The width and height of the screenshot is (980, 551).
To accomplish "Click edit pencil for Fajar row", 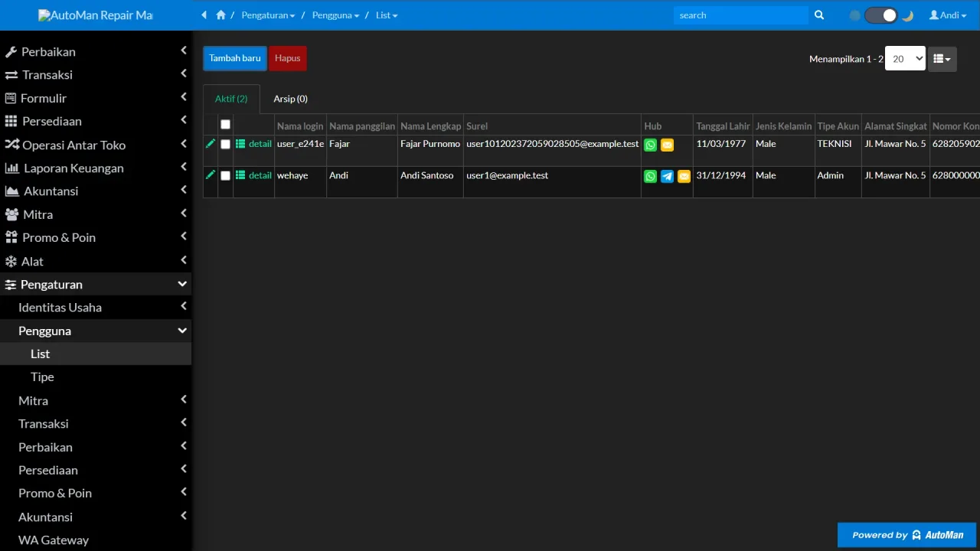I will click(211, 143).
